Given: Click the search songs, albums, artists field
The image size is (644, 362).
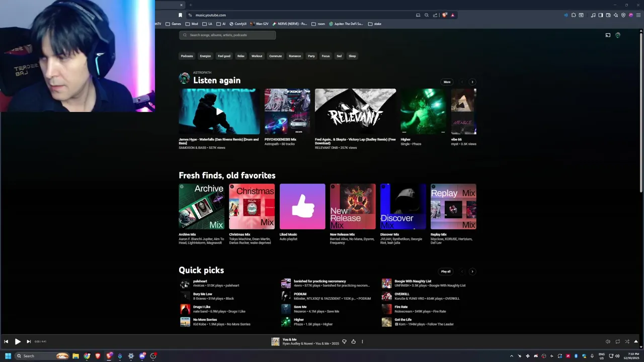Looking at the screenshot, I should point(227,35).
